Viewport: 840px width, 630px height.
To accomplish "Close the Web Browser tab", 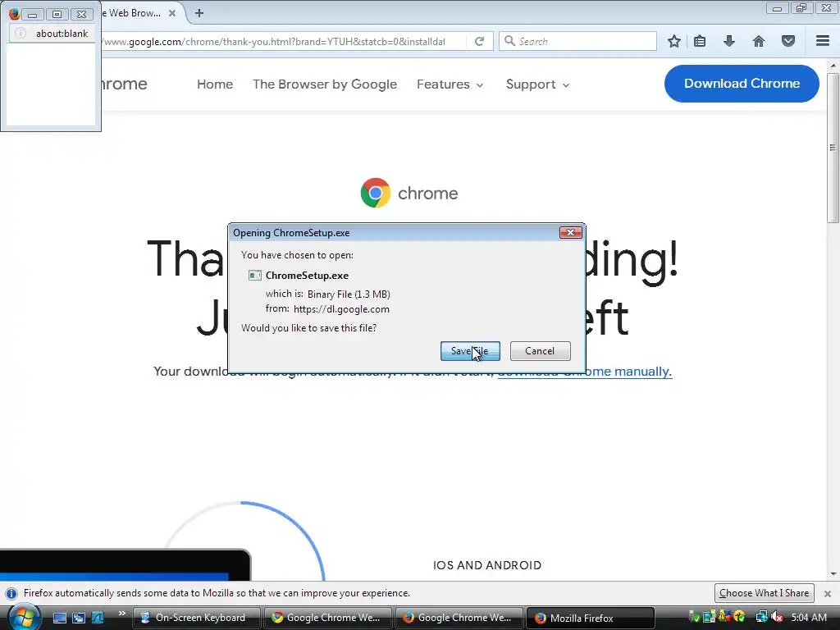I will tap(172, 13).
